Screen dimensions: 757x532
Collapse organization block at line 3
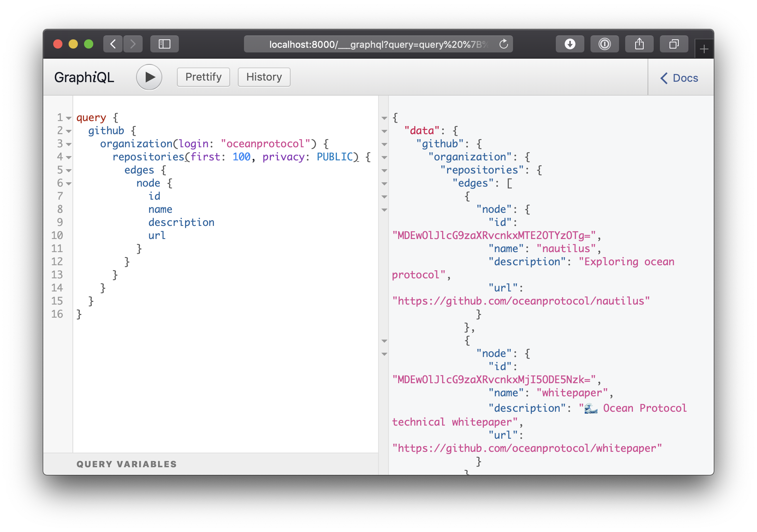point(69,144)
